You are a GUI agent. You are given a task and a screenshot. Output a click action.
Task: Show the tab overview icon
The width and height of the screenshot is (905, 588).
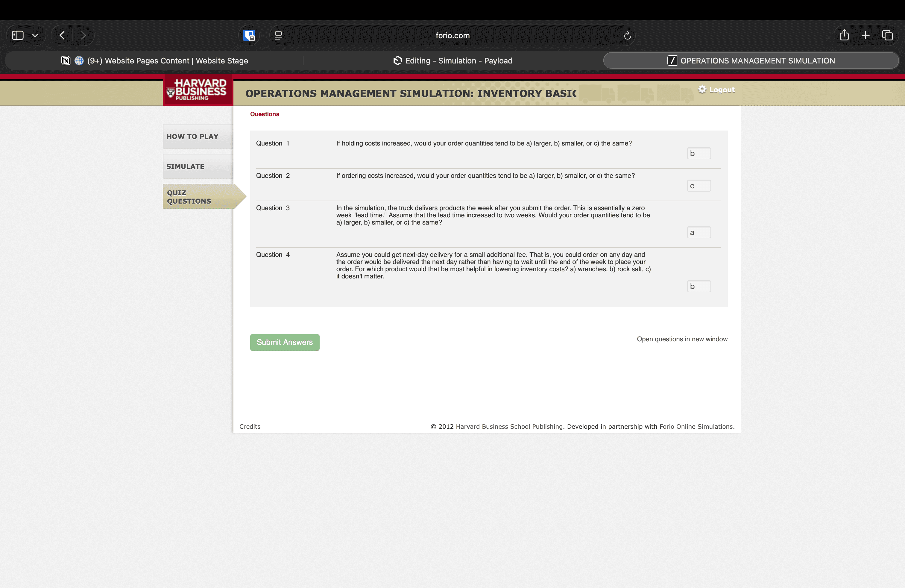pos(887,35)
